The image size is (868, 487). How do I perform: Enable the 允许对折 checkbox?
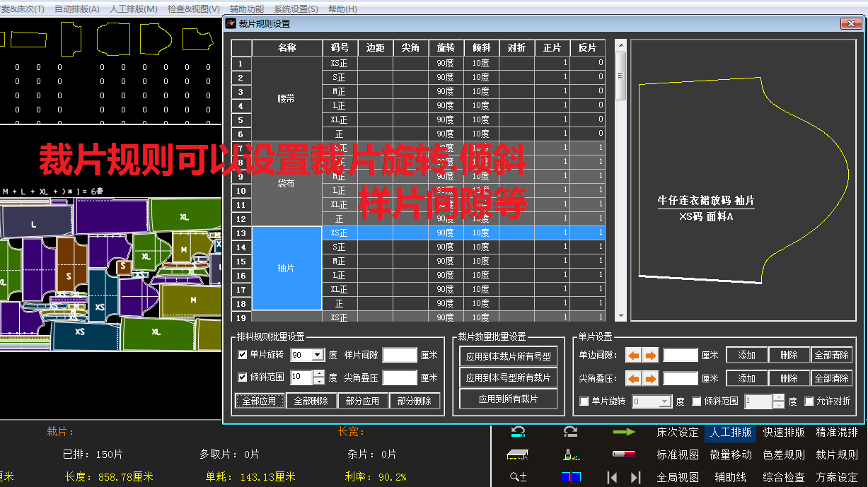pos(809,401)
